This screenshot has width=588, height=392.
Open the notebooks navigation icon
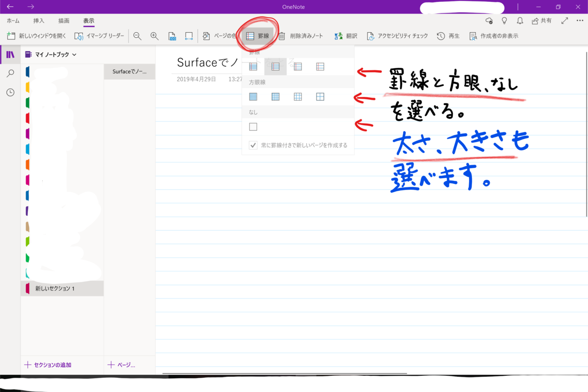10,54
